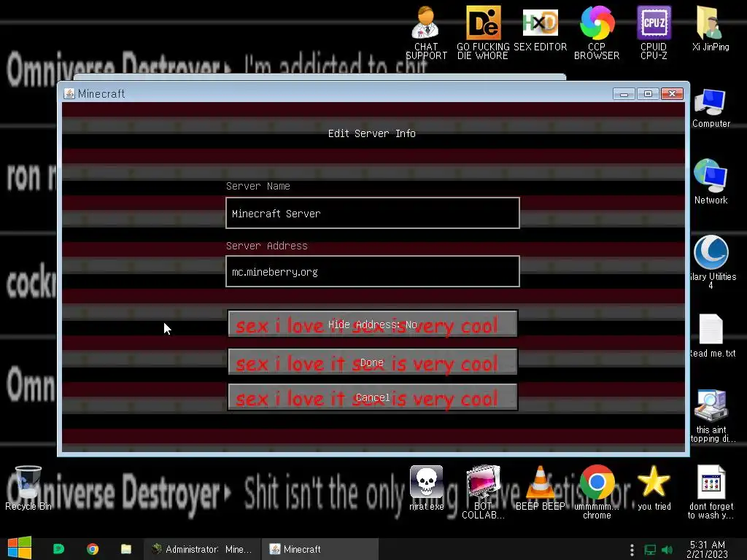Select the De icon labeled GO FUCKING DIE WHORE
The width and height of the screenshot is (747, 560).
point(483,32)
